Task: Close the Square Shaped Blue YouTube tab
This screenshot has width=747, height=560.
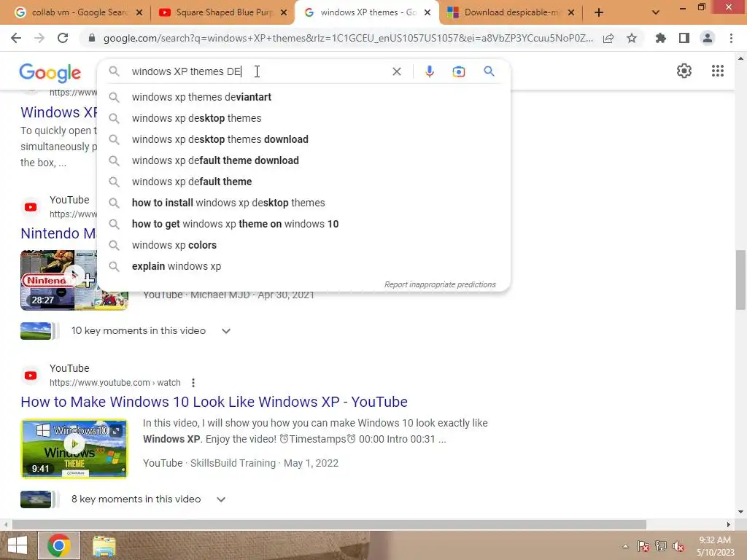Action: pos(284,13)
